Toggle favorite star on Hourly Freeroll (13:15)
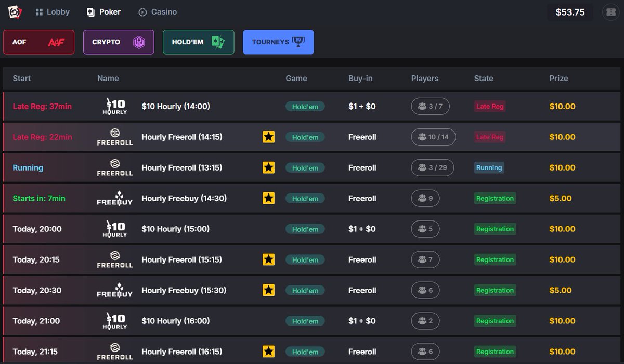 [x=268, y=168]
